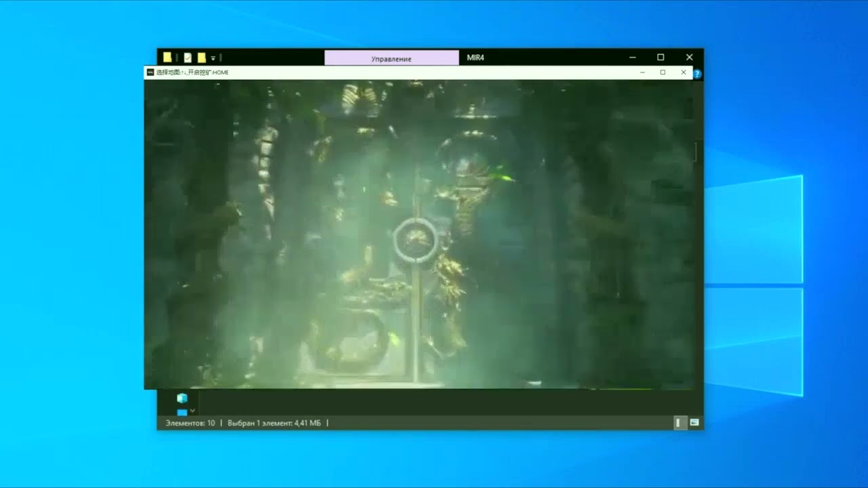
Task: Switch to large icons view in status bar
Action: coord(694,422)
